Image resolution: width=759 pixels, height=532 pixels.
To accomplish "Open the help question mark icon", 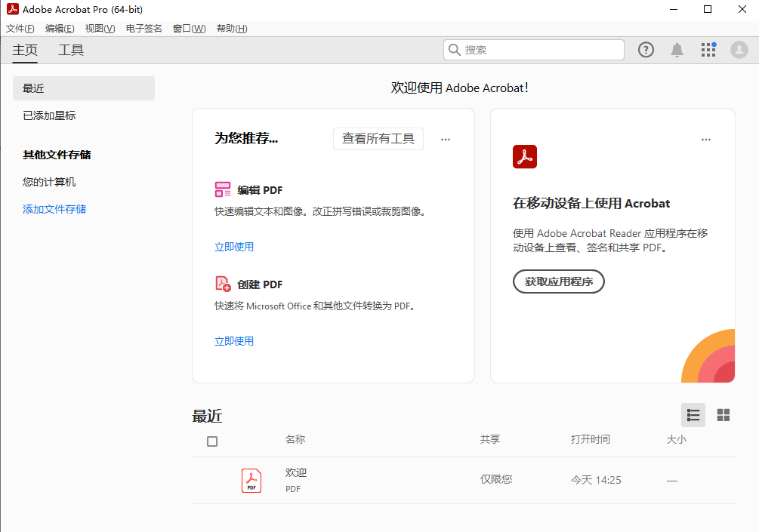I will pyautogui.click(x=646, y=50).
